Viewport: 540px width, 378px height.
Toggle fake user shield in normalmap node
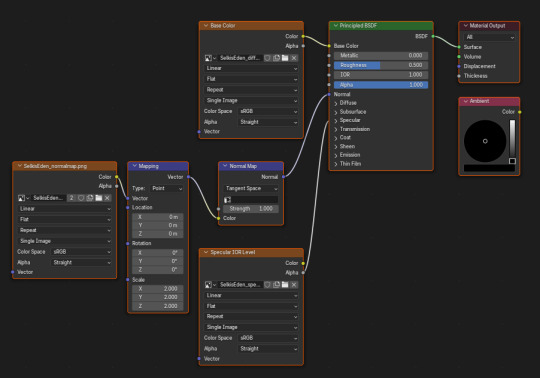81,198
